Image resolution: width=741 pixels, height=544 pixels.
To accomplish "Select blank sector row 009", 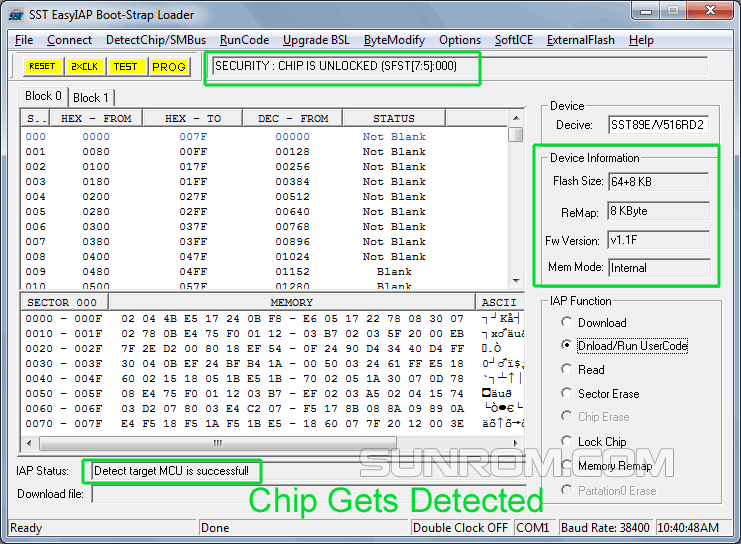I will [265, 272].
